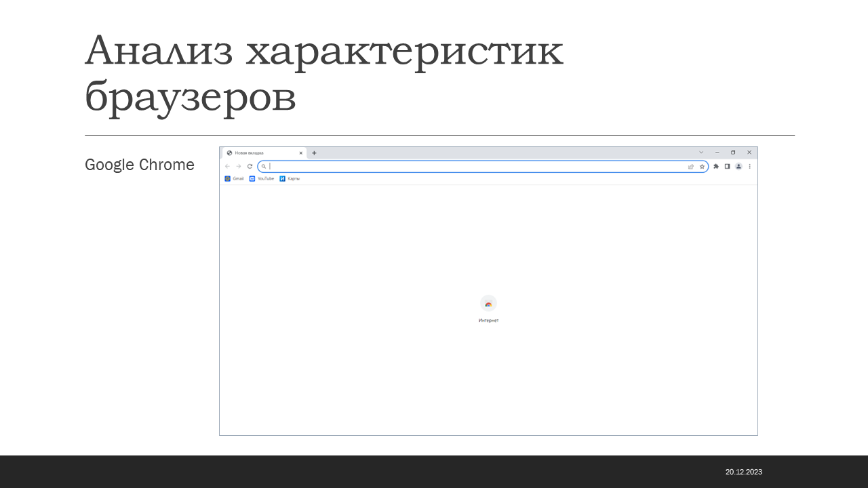Click the Chrome address bar field
868x488 pixels.
click(483, 166)
